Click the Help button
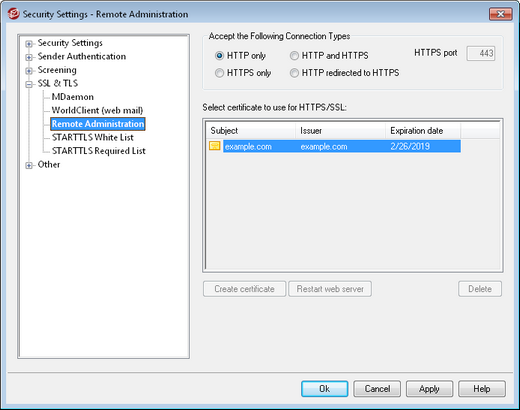 (482, 389)
